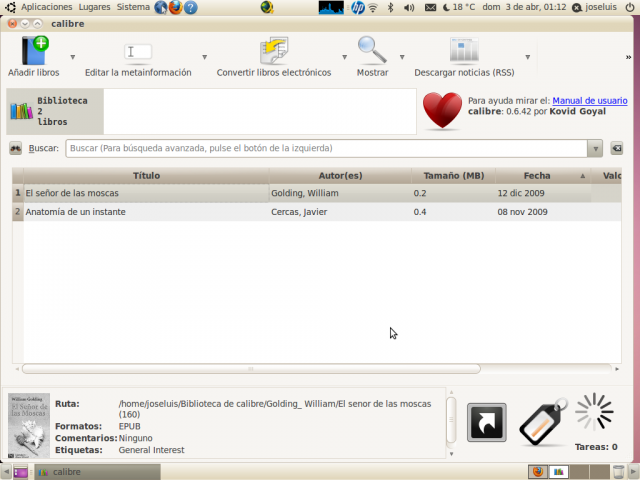
Task: Expand the Añadir libros dropdown arrow
Action: pos(73,57)
